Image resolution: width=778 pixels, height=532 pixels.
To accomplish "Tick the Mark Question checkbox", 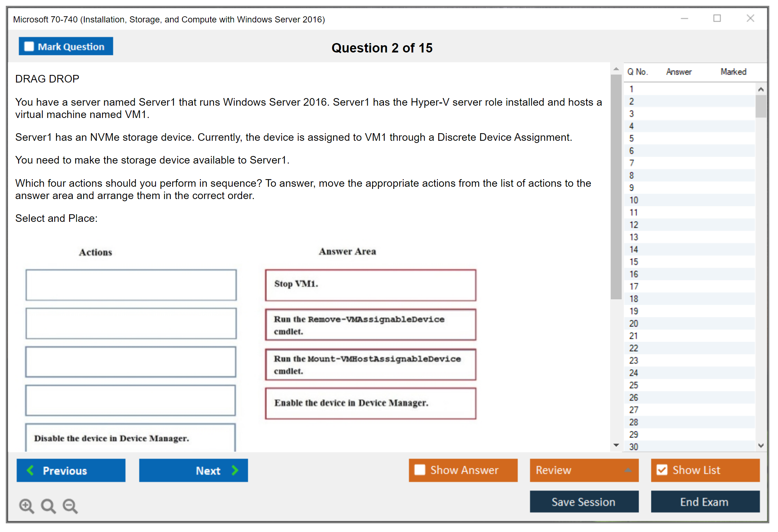I will (x=29, y=47).
